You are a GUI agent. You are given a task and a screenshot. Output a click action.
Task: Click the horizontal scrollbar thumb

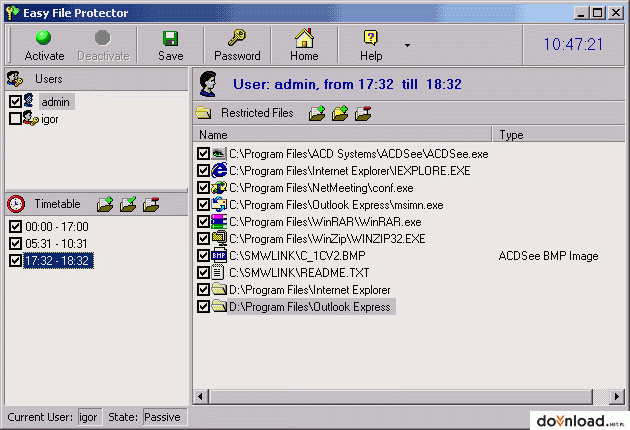(401, 397)
